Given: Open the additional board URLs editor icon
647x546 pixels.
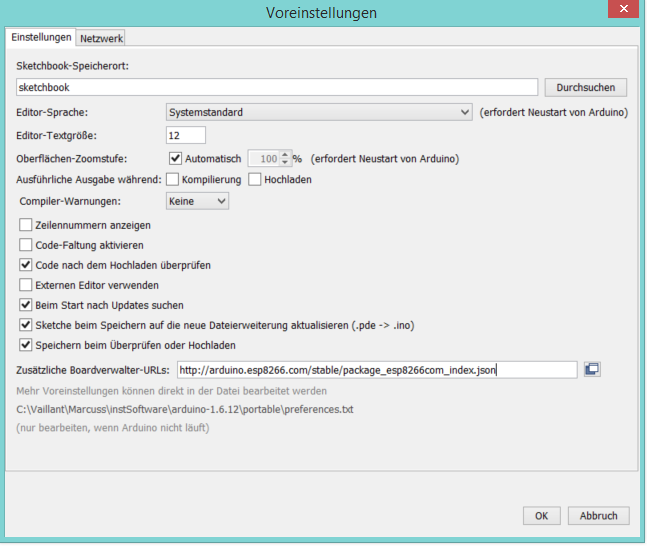Looking at the screenshot, I should coord(592,370).
